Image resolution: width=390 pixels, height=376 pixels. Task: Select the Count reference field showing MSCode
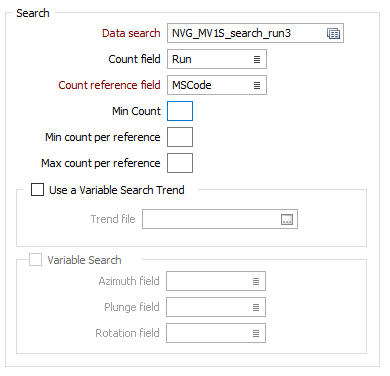click(217, 85)
